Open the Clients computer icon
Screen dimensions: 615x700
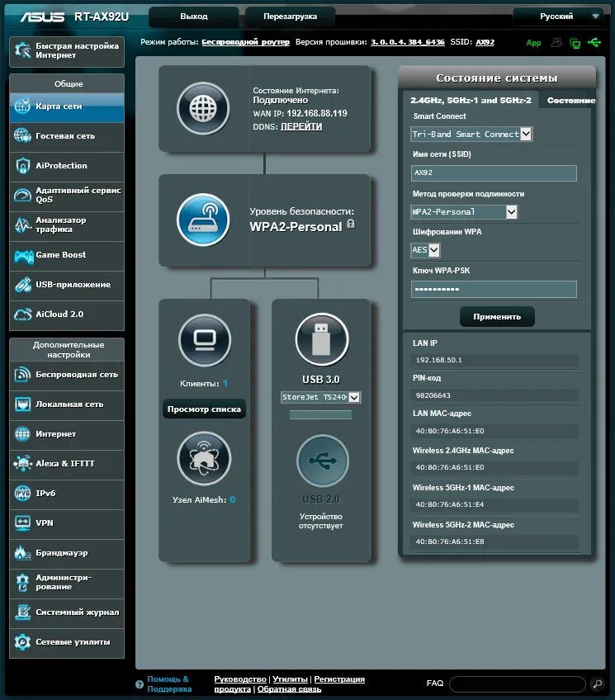(205, 340)
